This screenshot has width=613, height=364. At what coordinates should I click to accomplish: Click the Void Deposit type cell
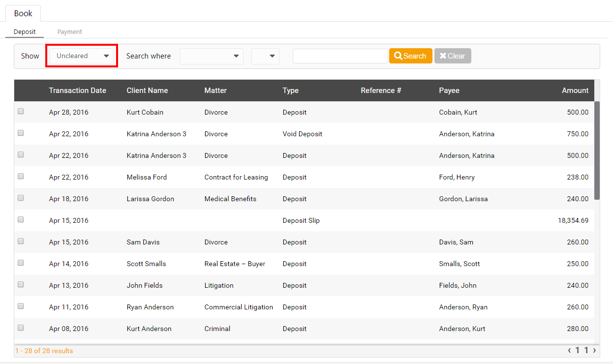coord(303,134)
